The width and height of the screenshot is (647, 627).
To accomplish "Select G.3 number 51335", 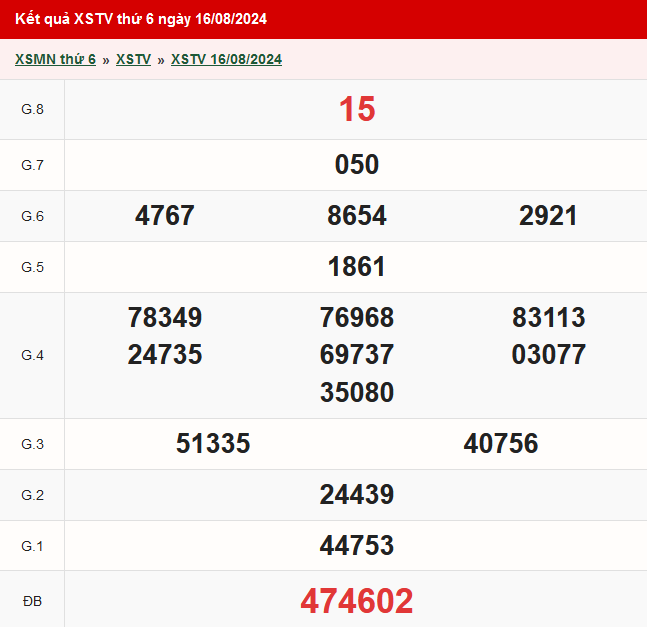I will point(213,444).
